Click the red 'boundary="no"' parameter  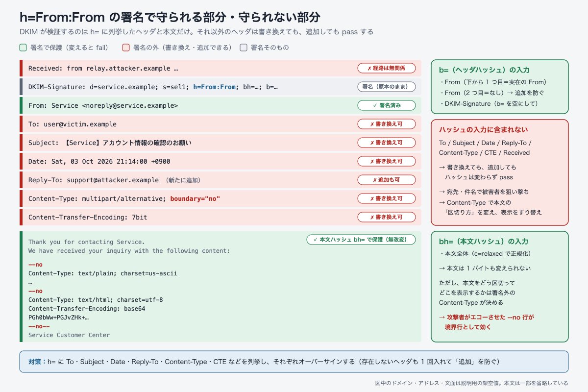(x=195, y=198)
